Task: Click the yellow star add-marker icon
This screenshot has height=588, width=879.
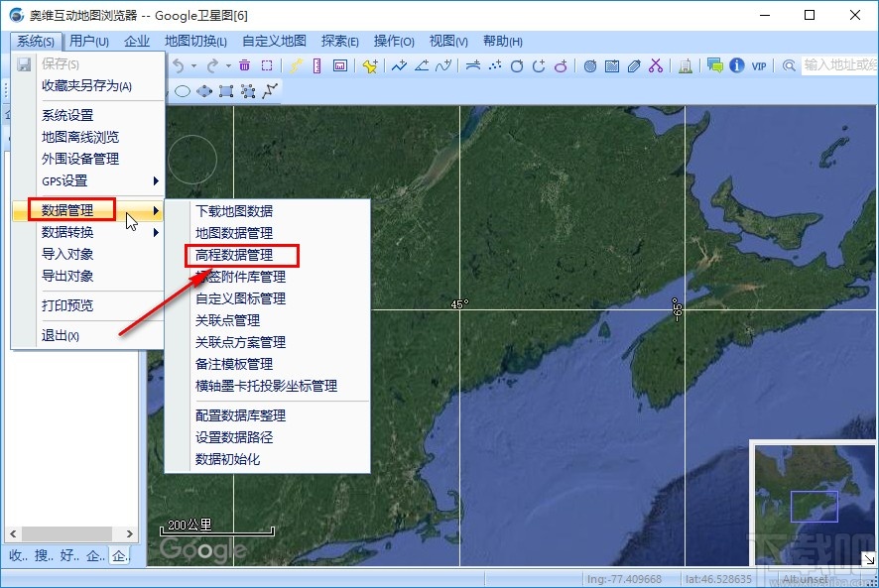Action: [x=370, y=66]
